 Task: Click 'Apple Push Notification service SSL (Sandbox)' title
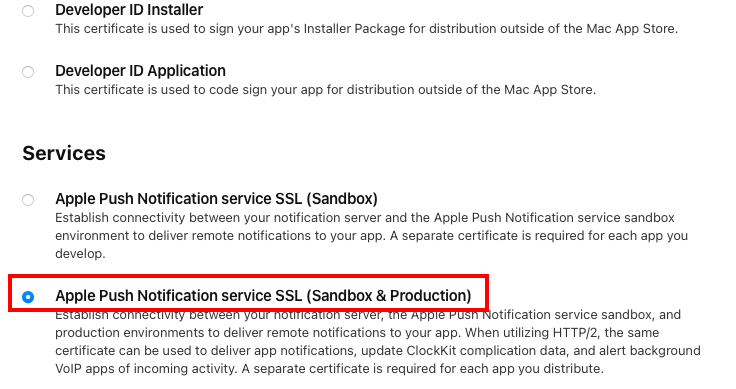click(x=216, y=199)
